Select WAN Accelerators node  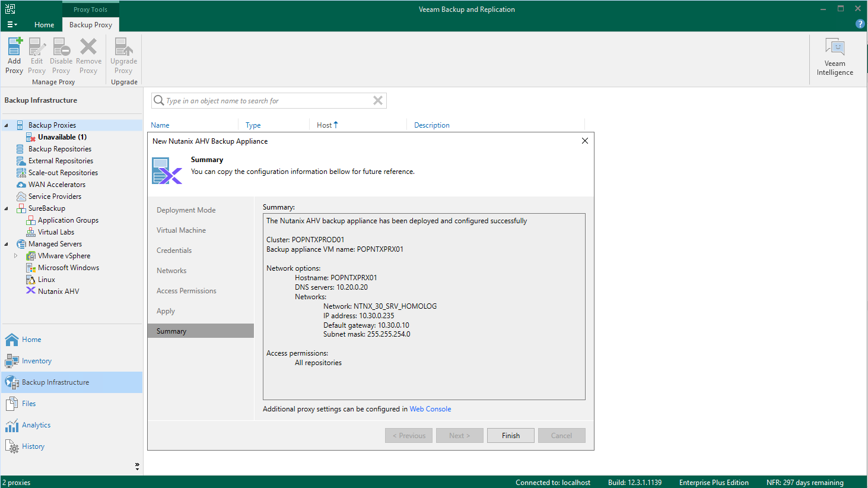pyautogui.click(x=57, y=185)
